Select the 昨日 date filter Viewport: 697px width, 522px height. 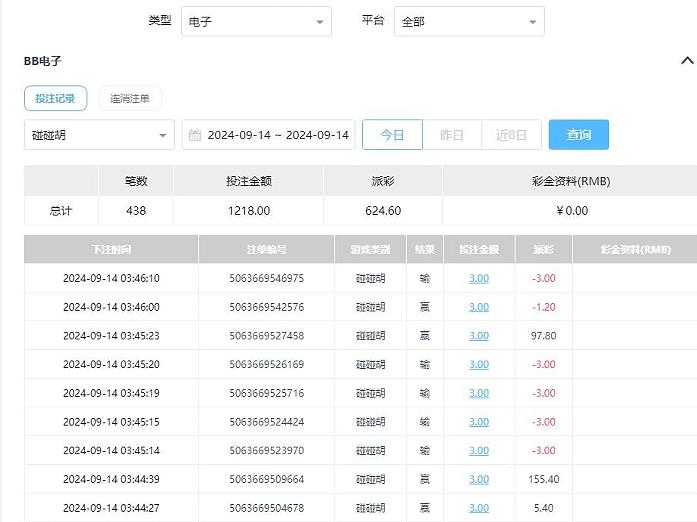click(452, 135)
